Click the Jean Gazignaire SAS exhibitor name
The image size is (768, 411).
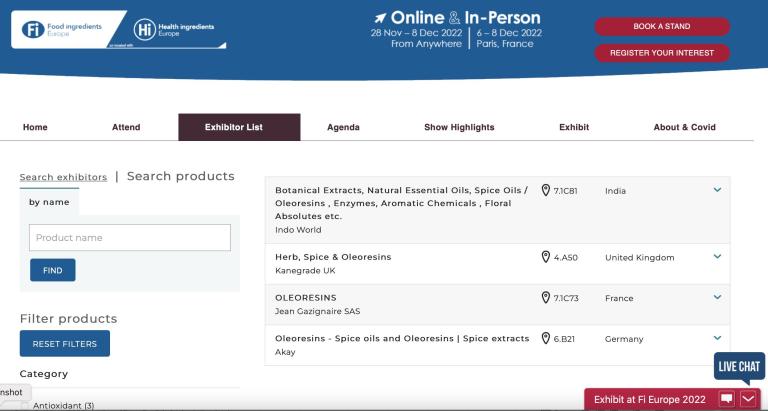point(317,311)
